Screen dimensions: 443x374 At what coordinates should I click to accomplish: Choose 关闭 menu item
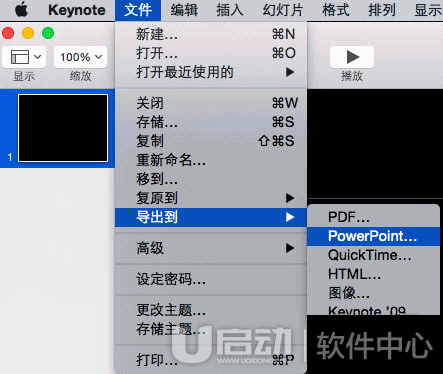[211, 103]
